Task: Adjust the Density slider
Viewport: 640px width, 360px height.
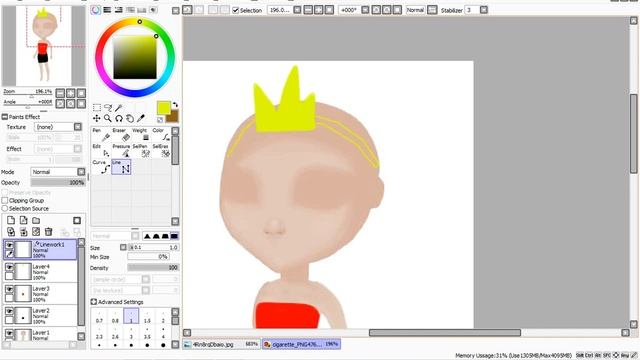Action: point(153,268)
